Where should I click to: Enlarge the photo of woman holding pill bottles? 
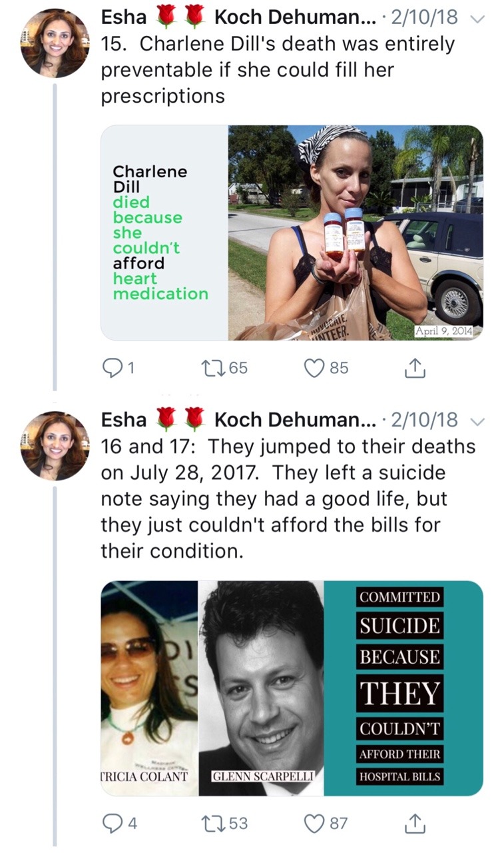click(356, 233)
